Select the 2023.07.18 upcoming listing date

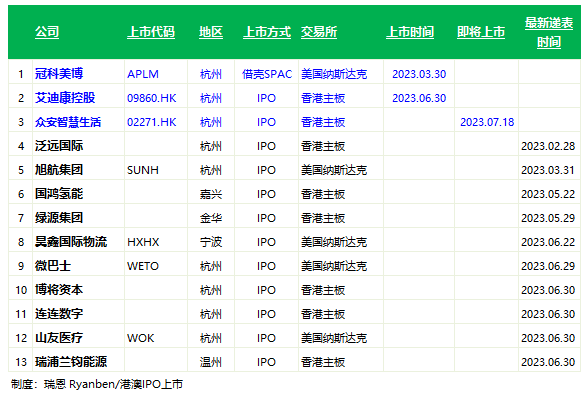[487, 122]
